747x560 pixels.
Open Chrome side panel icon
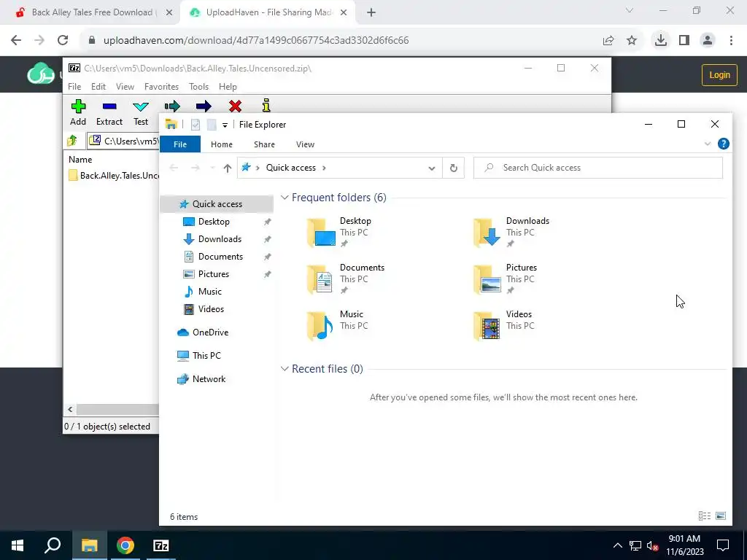coord(684,40)
